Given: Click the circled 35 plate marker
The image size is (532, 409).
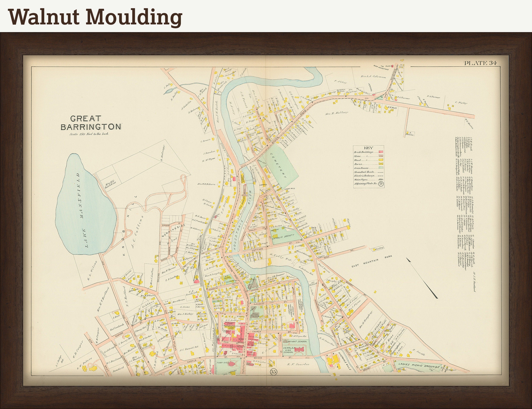Looking at the screenshot, I should [273, 372].
